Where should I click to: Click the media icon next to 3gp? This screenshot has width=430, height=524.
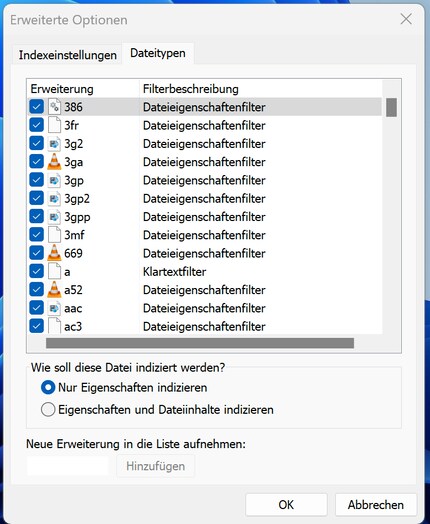pos(54,180)
